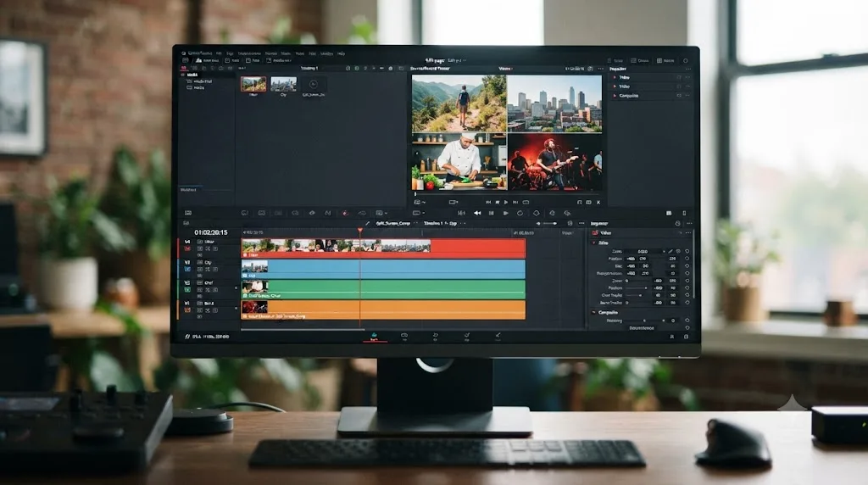Click the pause button beside rewind
The height and width of the screenshot is (485, 868).
coord(491,213)
